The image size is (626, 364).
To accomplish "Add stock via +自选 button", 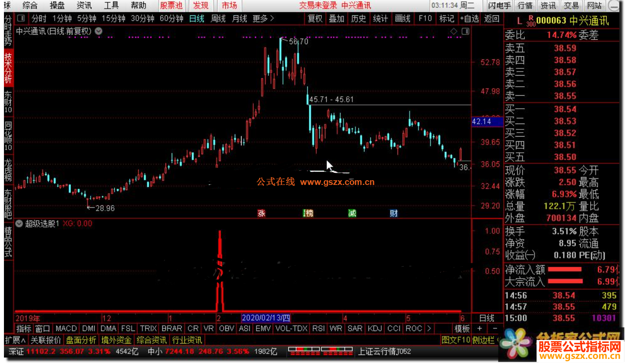I will coord(469,18).
